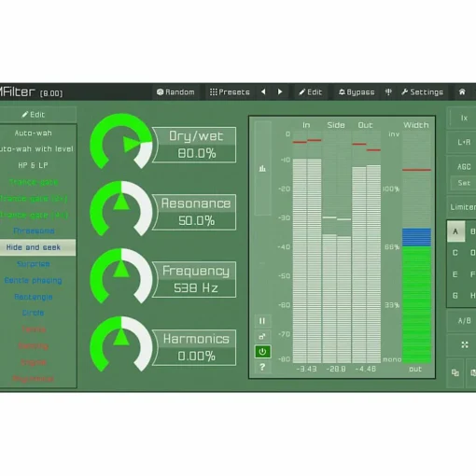Click the Frequency 538 Hz value field
The width and height of the screenshot is (476, 476).
tap(196, 288)
